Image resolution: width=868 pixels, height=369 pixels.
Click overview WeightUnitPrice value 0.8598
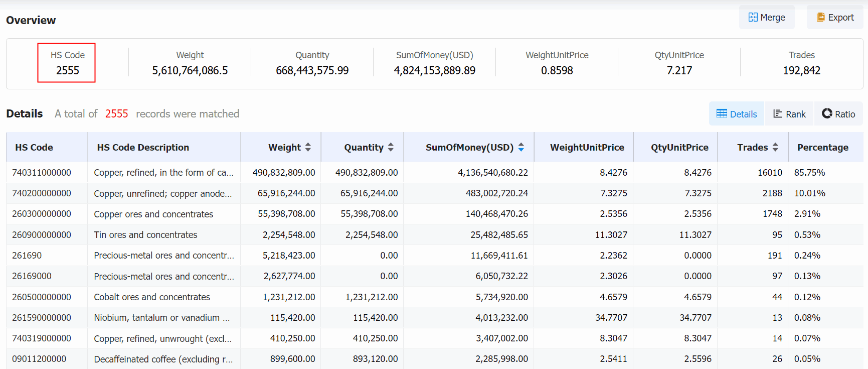click(557, 70)
